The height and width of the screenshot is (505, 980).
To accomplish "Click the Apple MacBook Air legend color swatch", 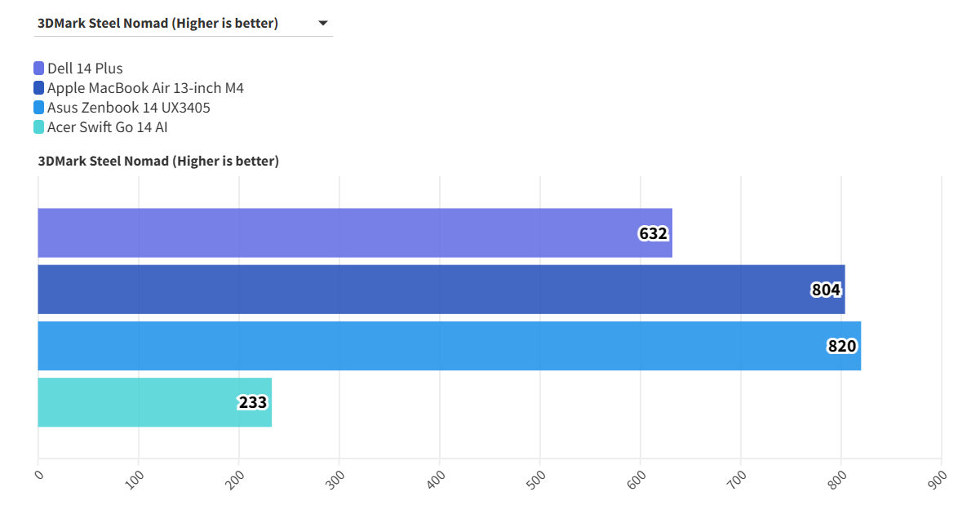I will tap(39, 88).
